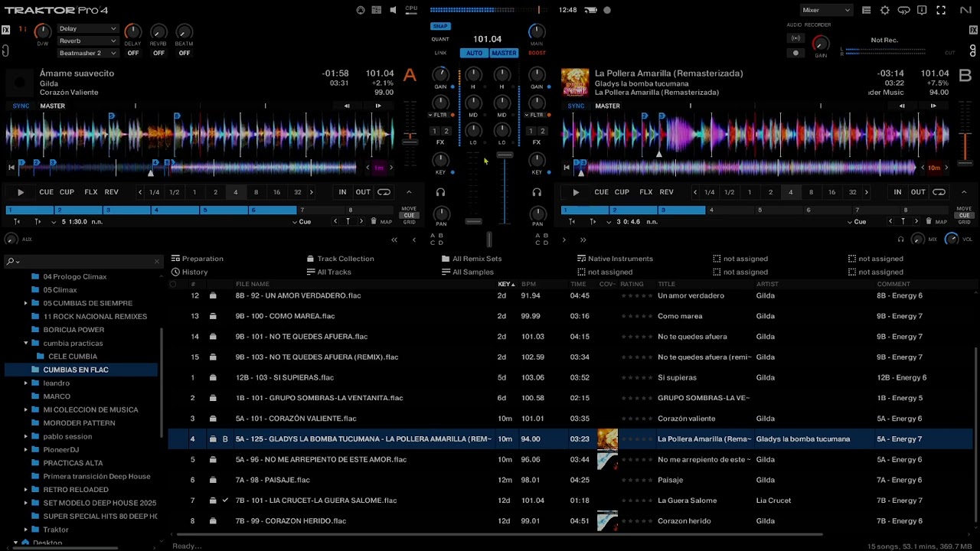Open the Track Collection favorite

[x=341, y=259]
